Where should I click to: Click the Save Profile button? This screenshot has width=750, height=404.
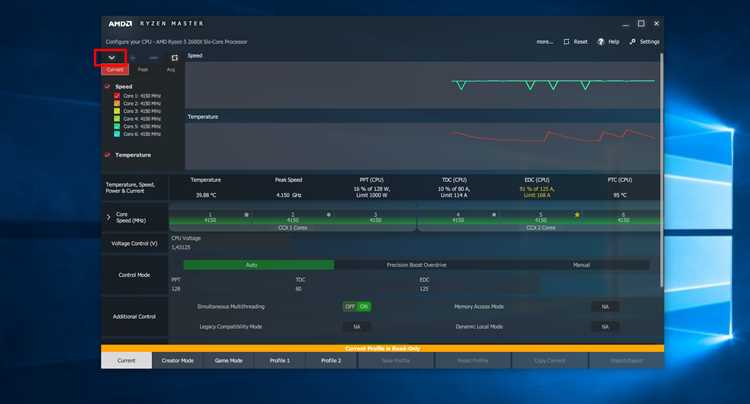(x=396, y=360)
